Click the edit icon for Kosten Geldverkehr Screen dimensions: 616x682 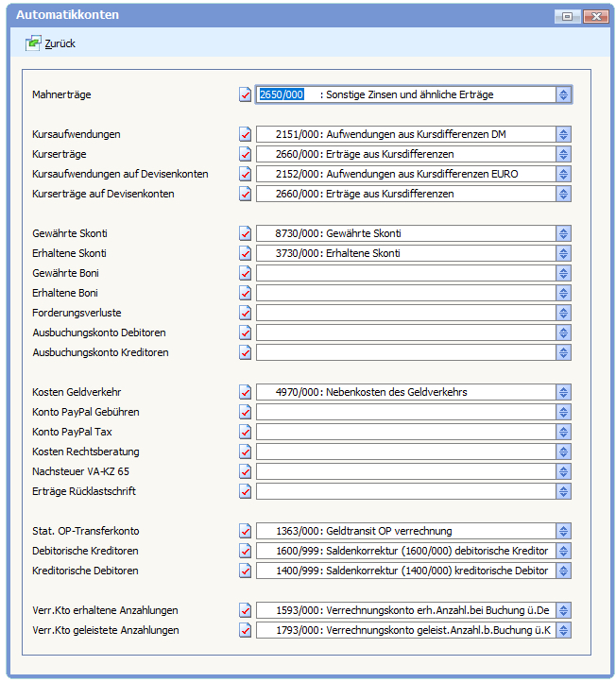(x=246, y=392)
